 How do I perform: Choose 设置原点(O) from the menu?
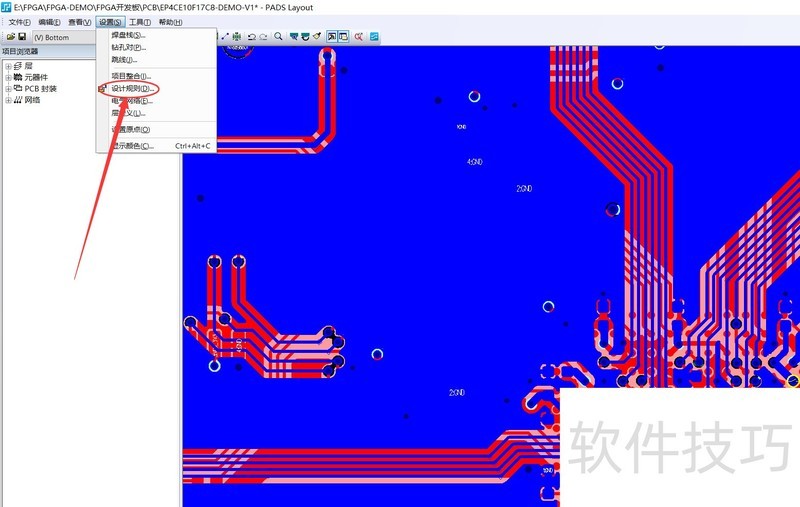tap(156, 130)
